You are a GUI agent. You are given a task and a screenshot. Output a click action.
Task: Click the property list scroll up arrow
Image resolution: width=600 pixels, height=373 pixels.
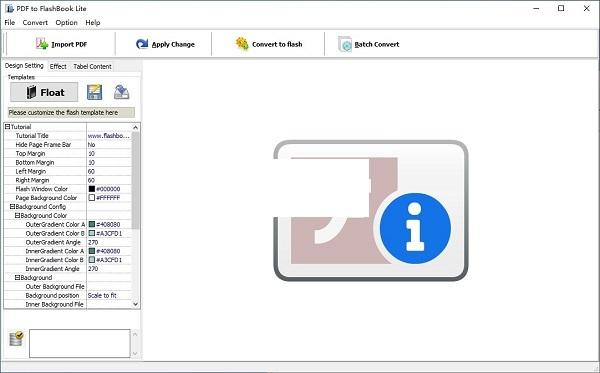pos(135,127)
